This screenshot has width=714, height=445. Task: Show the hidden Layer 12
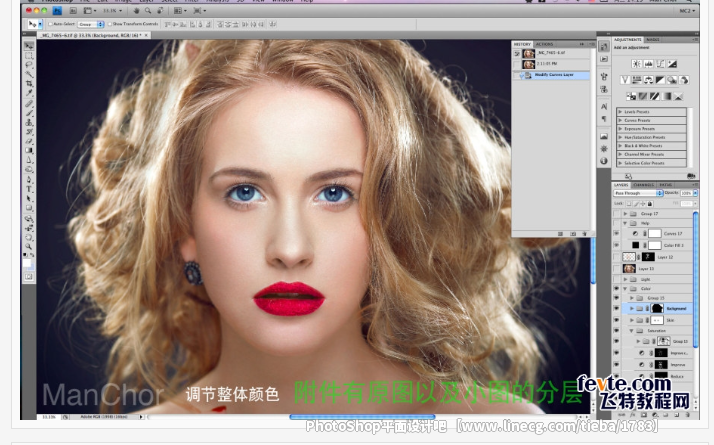click(617, 257)
